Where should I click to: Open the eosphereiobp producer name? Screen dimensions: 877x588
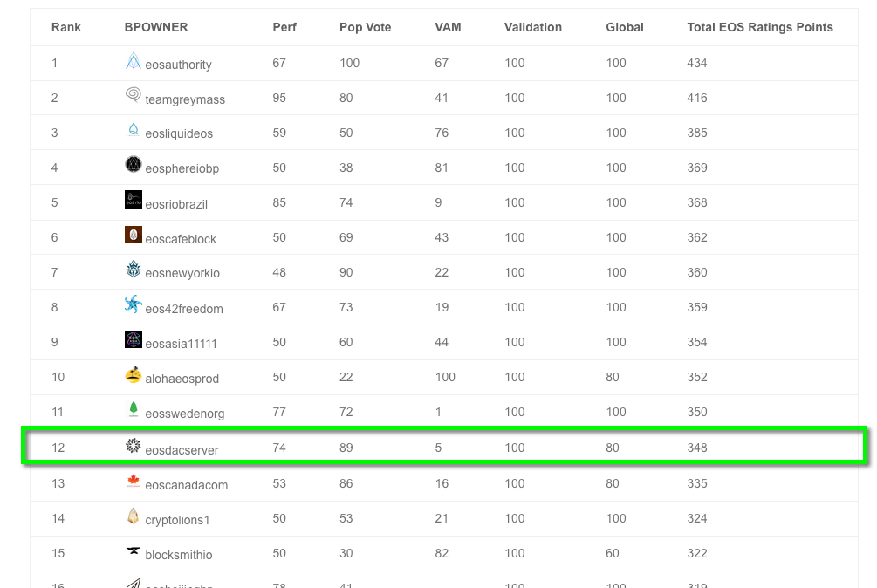[182, 168]
